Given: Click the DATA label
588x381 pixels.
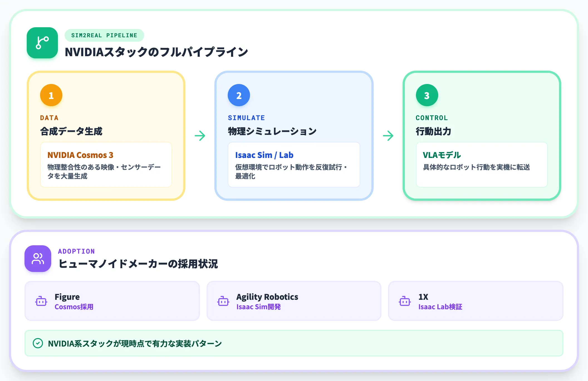Looking at the screenshot, I should point(49,118).
